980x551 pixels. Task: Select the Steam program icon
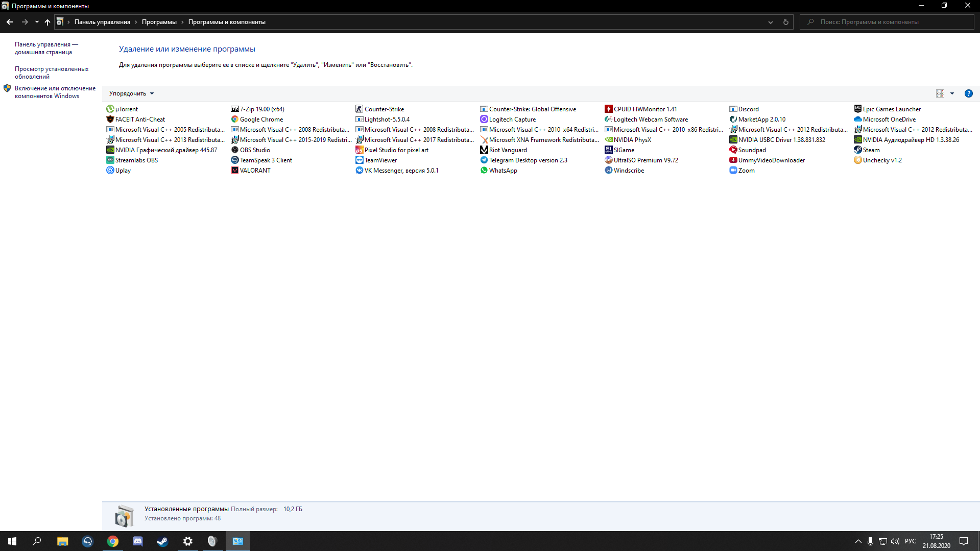pyautogui.click(x=857, y=150)
